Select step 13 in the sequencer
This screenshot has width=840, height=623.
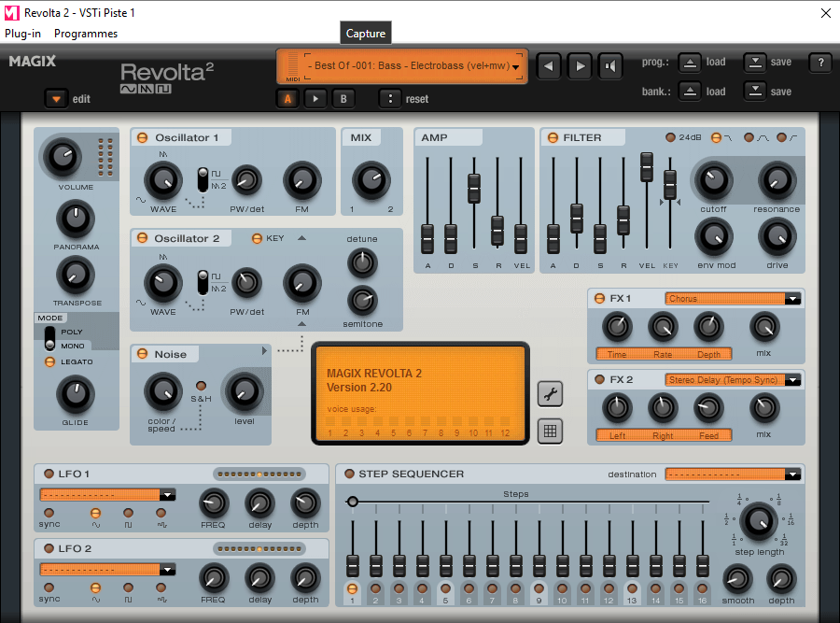(x=632, y=588)
